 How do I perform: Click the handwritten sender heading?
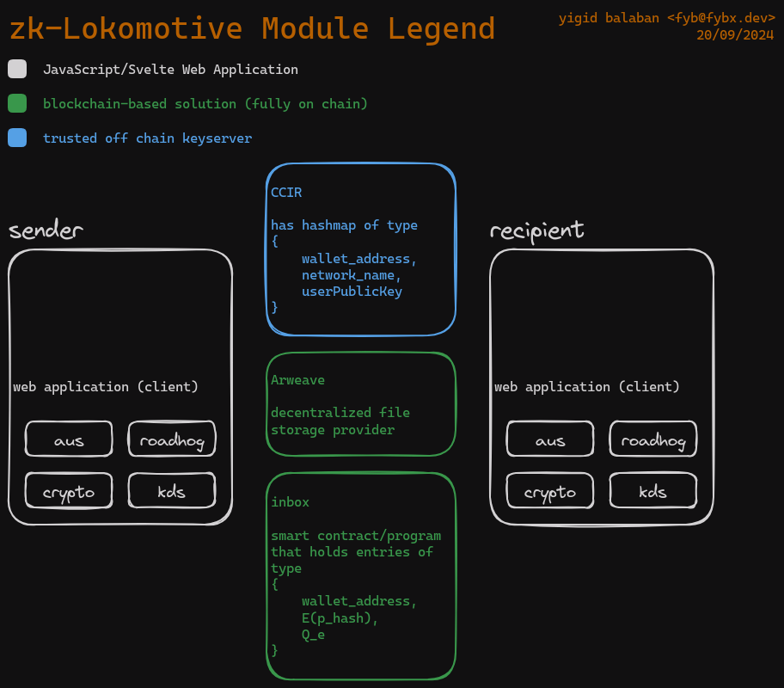(x=46, y=230)
